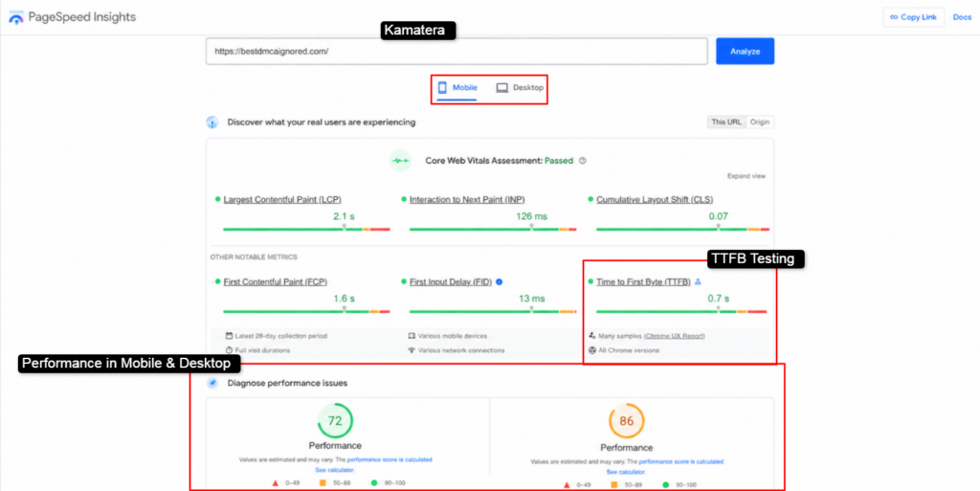Click the LCP distribution bar
This screenshot has width=980, height=491.
pos(306,230)
